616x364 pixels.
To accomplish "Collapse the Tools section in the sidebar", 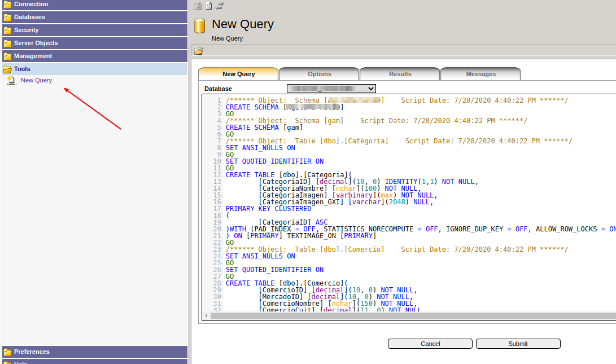I will pyautogui.click(x=95, y=69).
